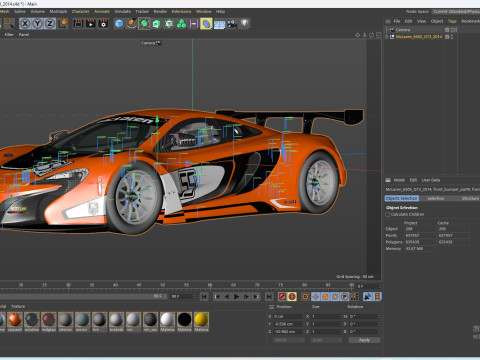Image resolution: width=480 pixels, height=360 pixels.
Task: Open the Extensions menu
Action: click(182, 11)
